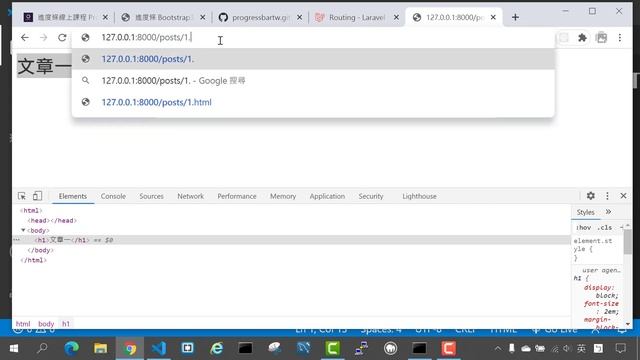Open the Performance tab
This screenshot has width=640, height=360.
237,196
